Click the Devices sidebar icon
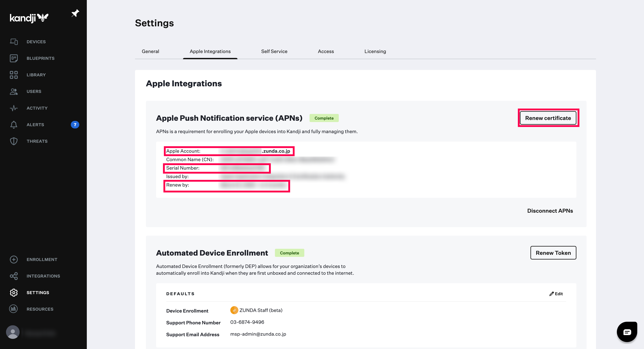 coord(14,41)
